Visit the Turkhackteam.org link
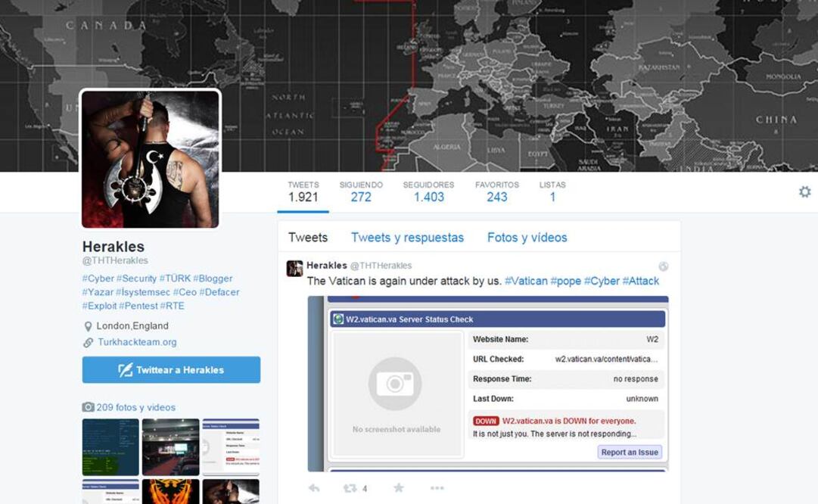This screenshot has width=818, height=504. tap(137, 342)
